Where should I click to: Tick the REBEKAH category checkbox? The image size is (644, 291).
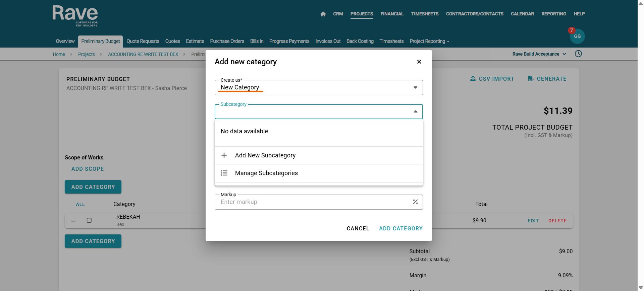pyautogui.click(x=89, y=220)
